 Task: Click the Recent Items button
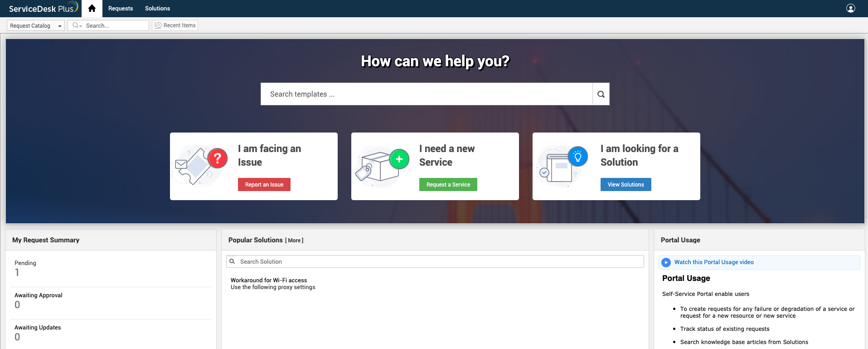tap(175, 25)
